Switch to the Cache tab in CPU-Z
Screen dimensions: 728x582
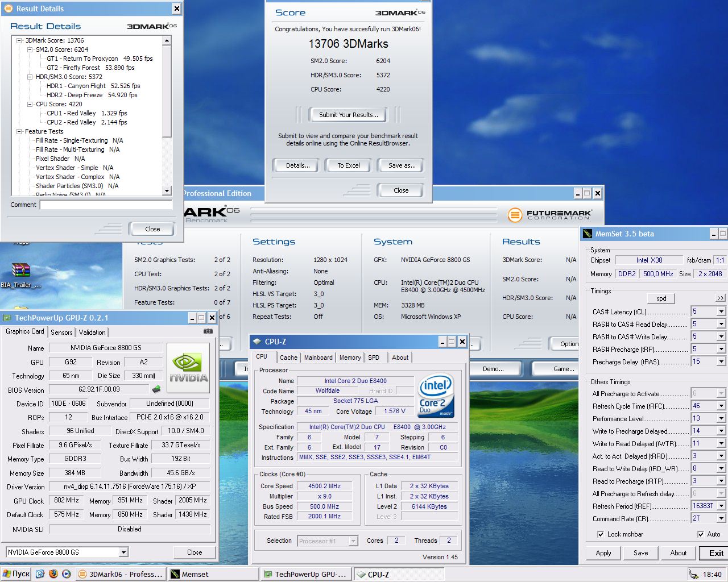pyautogui.click(x=288, y=357)
